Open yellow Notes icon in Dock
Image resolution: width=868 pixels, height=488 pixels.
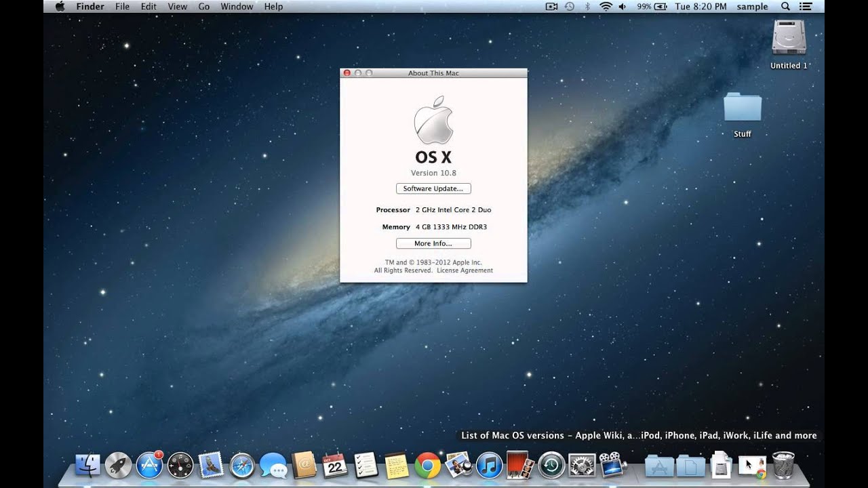(x=397, y=465)
